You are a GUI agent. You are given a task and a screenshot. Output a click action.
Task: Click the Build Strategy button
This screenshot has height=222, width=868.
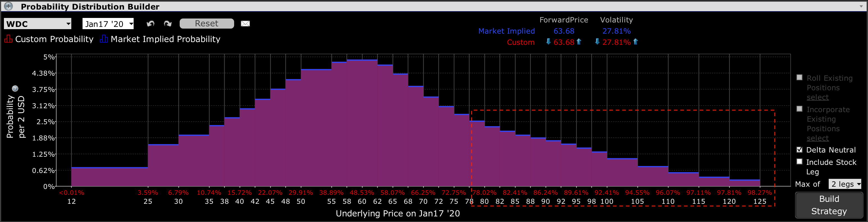coord(829,205)
